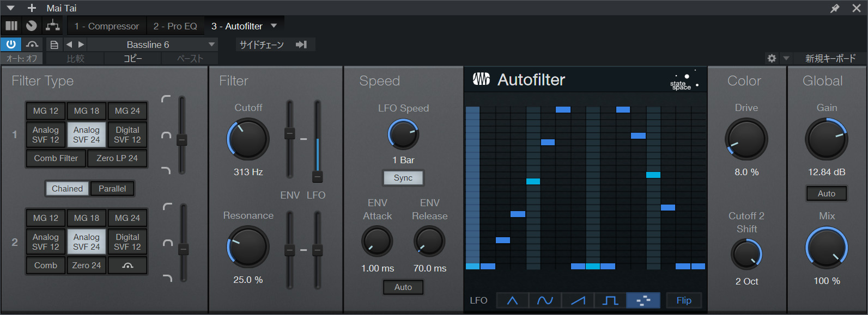This screenshot has width=868, height=315.
Task: Click the filter 2 bypass curve icon button
Action: [128, 265]
